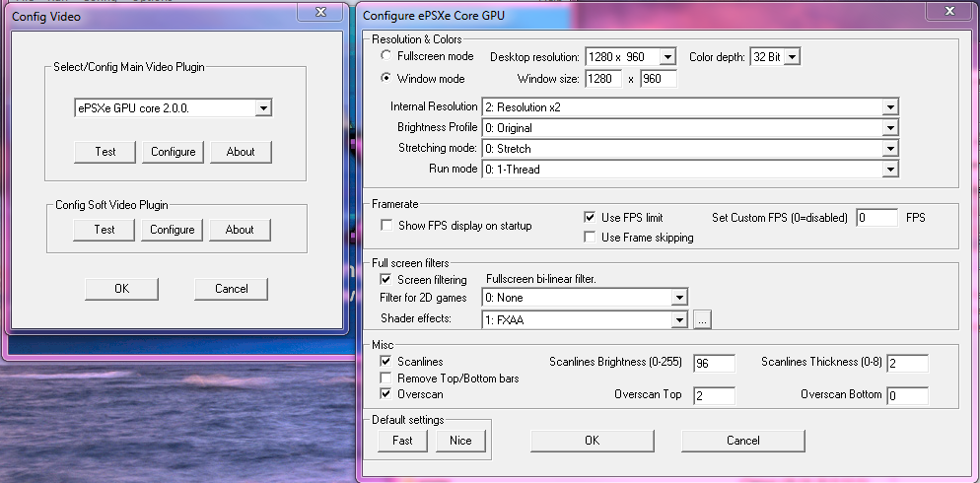Toggle the Overscan checkbox

(386, 394)
